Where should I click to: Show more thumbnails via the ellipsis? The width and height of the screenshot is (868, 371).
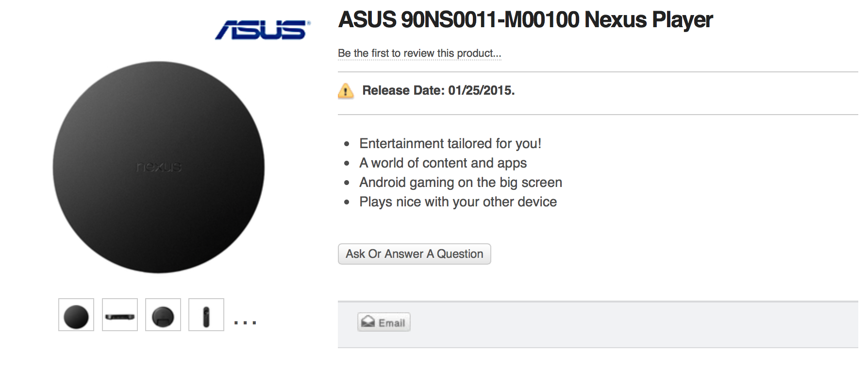245,322
